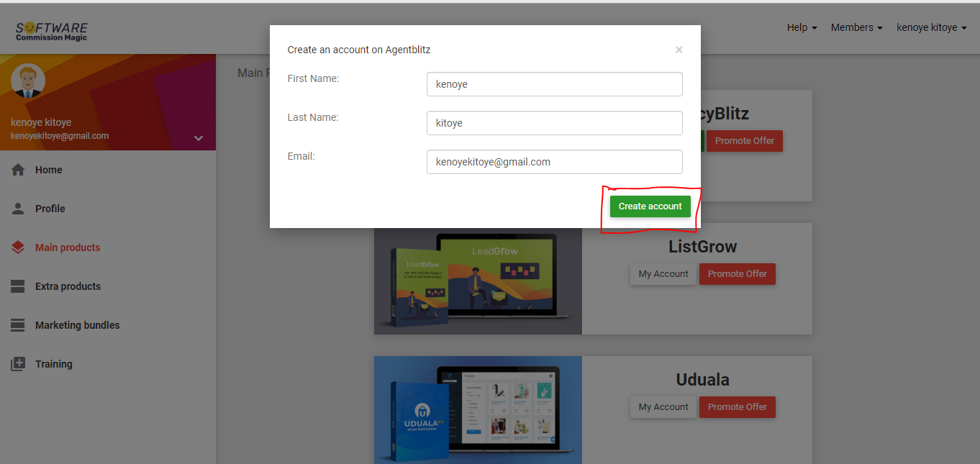Open the Help dropdown menu
980x464 pixels.
click(802, 27)
